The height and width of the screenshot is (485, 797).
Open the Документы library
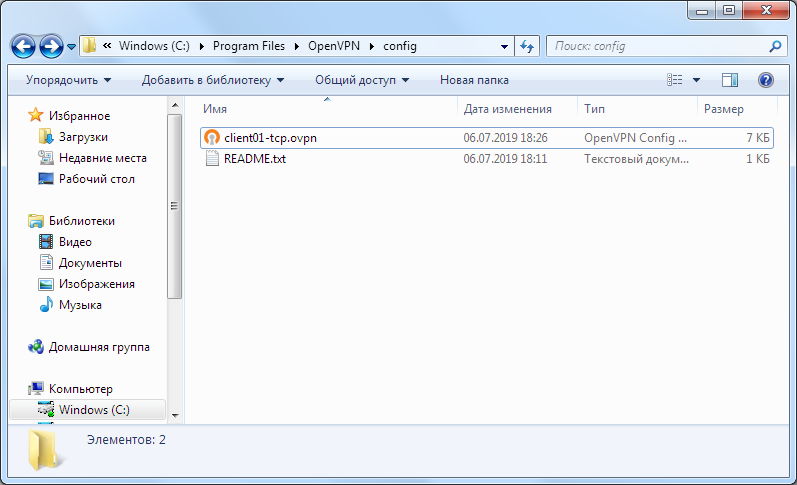tap(90, 263)
